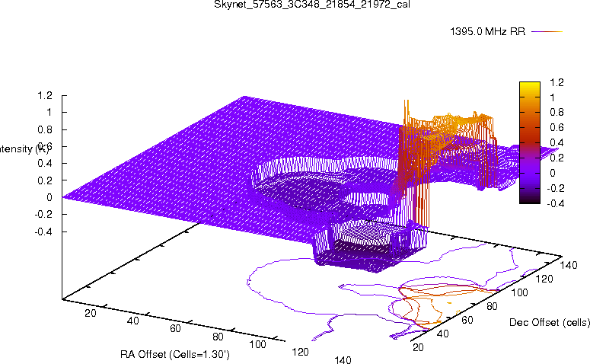Select Dec Offset axis tick label 140

tap(569, 266)
